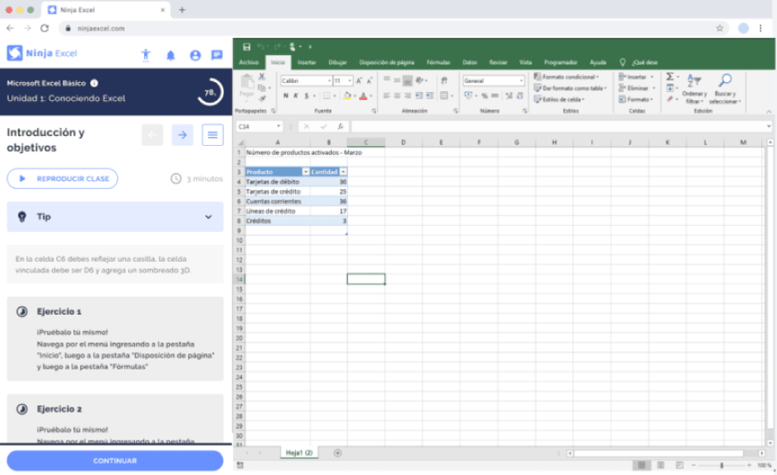This screenshot has height=475, width=777.
Task: Toggle bold N formatting
Action: point(286,96)
